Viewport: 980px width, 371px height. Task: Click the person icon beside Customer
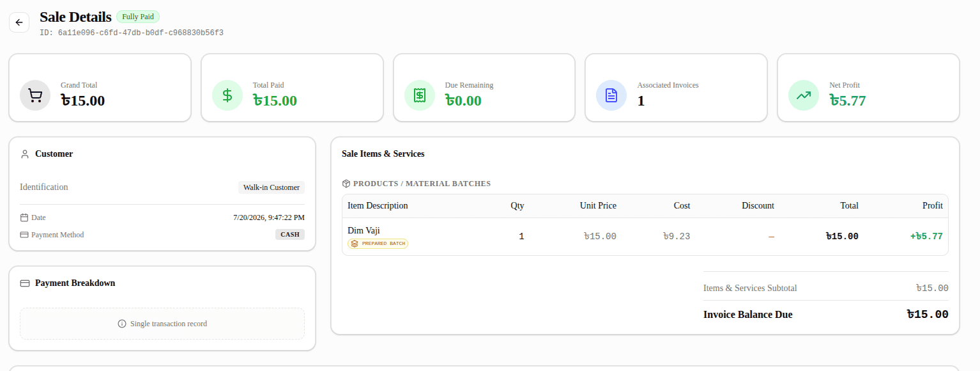point(25,154)
